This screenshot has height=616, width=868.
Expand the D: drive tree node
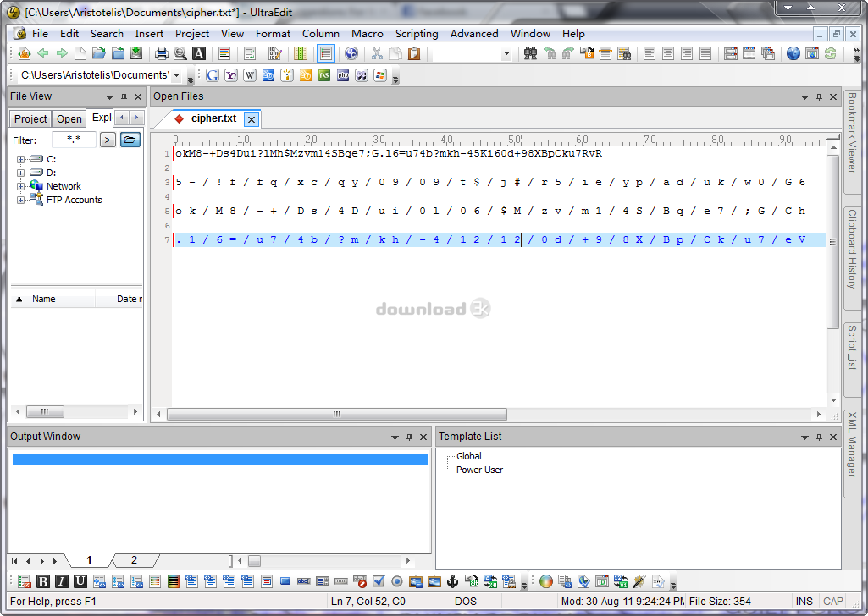pos(20,173)
